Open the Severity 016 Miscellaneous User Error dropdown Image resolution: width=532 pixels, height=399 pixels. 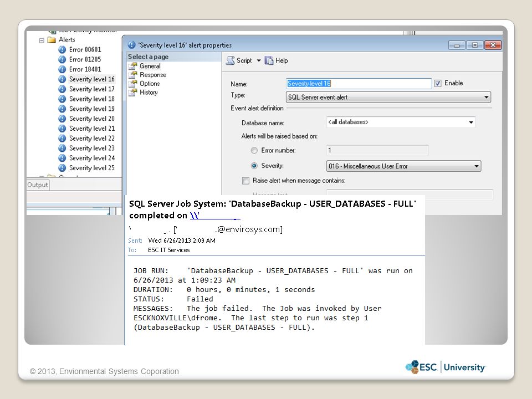(x=404, y=166)
